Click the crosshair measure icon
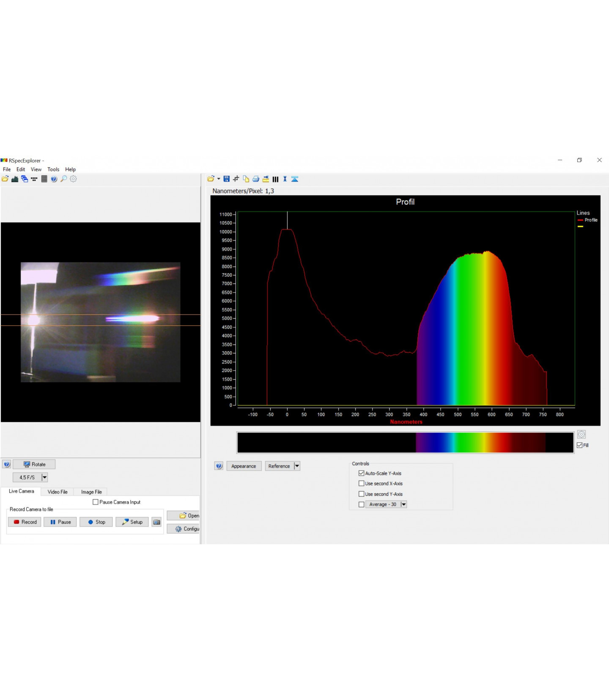This screenshot has width=609, height=700. [x=236, y=179]
